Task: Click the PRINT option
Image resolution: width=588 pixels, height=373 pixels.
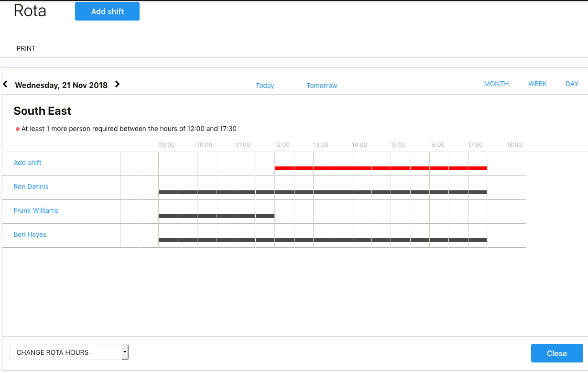Action: pyautogui.click(x=26, y=48)
